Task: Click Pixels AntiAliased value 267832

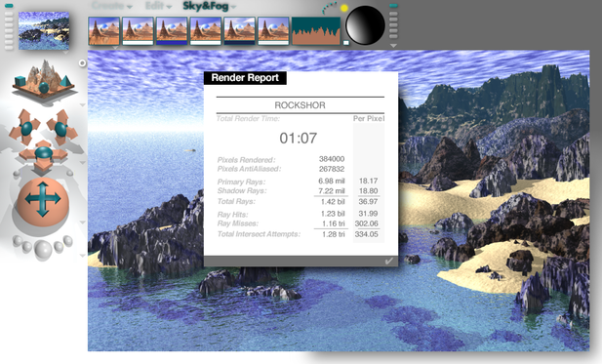Action: click(x=332, y=169)
